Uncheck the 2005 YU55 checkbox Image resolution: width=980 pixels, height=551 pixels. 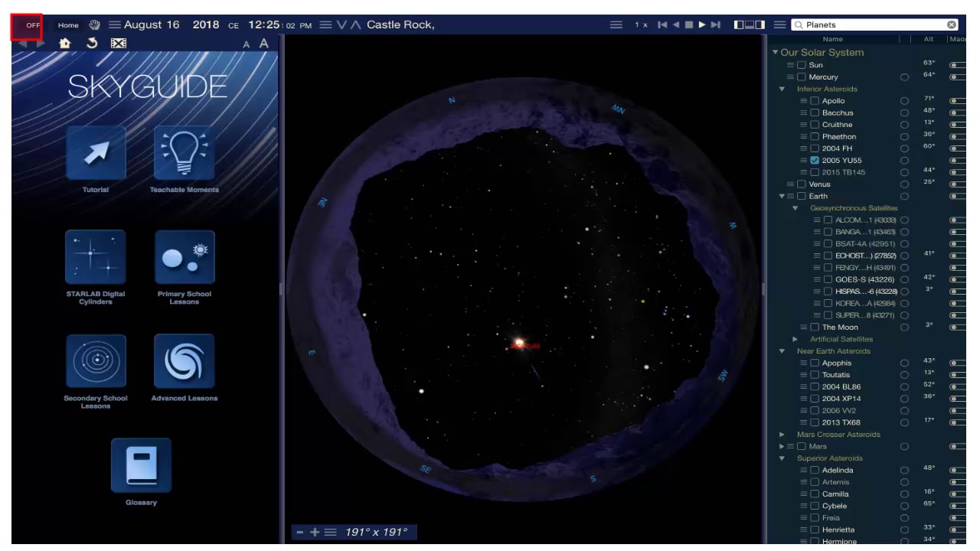click(815, 161)
